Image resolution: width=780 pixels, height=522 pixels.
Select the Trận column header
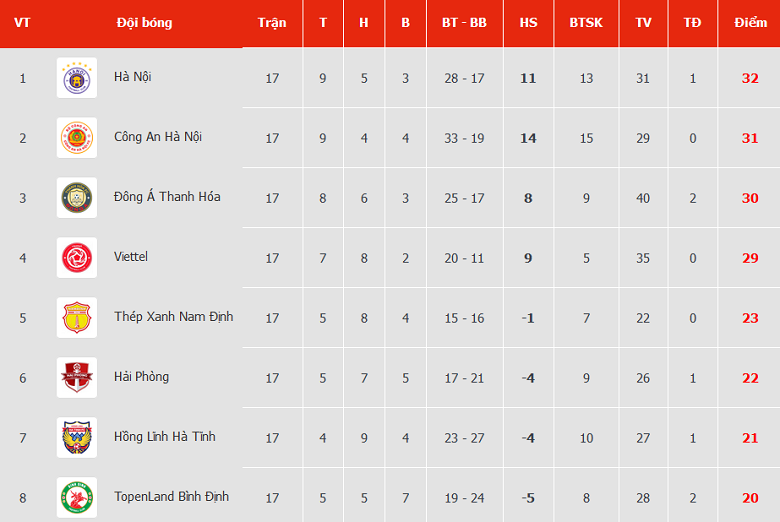coord(272,22)
